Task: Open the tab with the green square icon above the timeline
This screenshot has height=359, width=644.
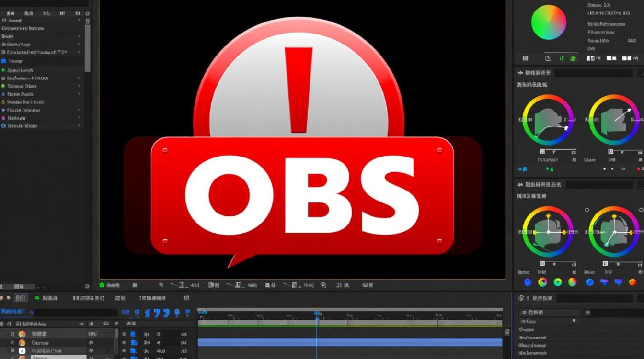Action: tap(47, 298)
